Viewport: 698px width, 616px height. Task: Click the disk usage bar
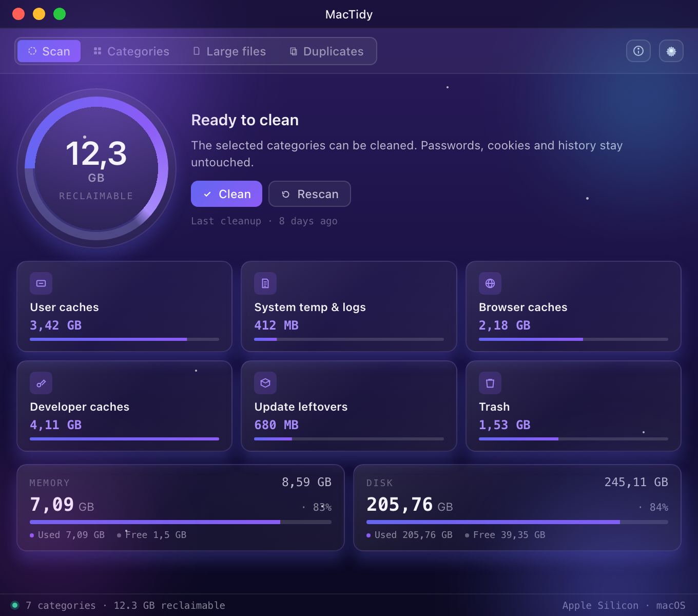[517, 522]
